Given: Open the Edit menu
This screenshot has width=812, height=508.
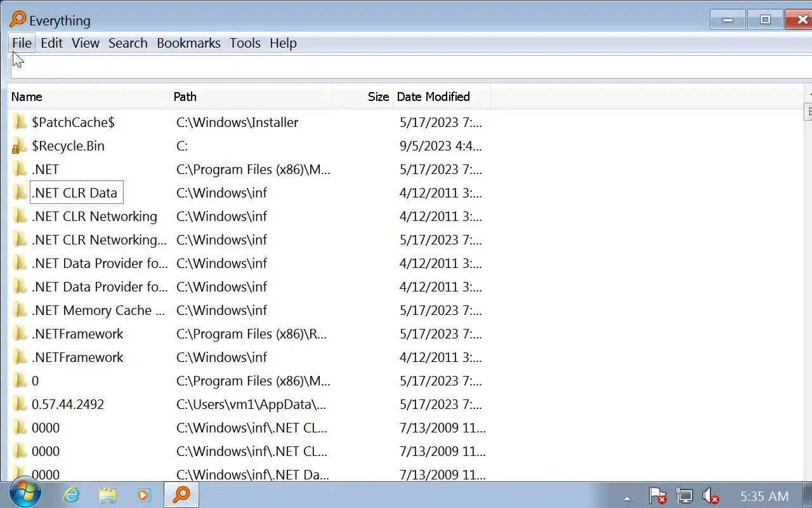Looking at the screenshot, I should tap(51, 43).
